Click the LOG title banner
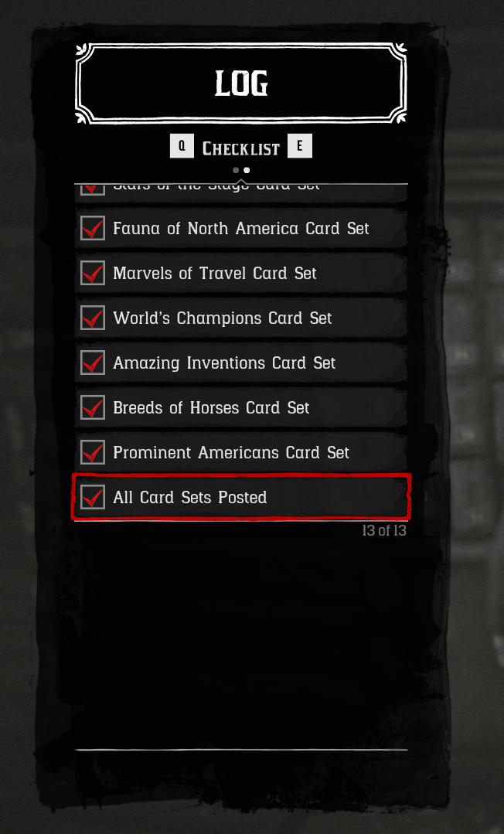 pyautogui.click(x=241, y=83)
